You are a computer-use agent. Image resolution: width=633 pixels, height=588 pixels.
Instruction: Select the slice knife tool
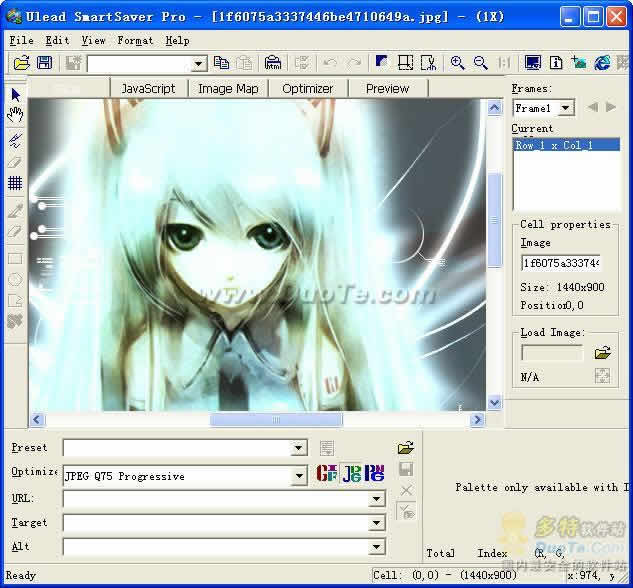click(x=15, y=140)
